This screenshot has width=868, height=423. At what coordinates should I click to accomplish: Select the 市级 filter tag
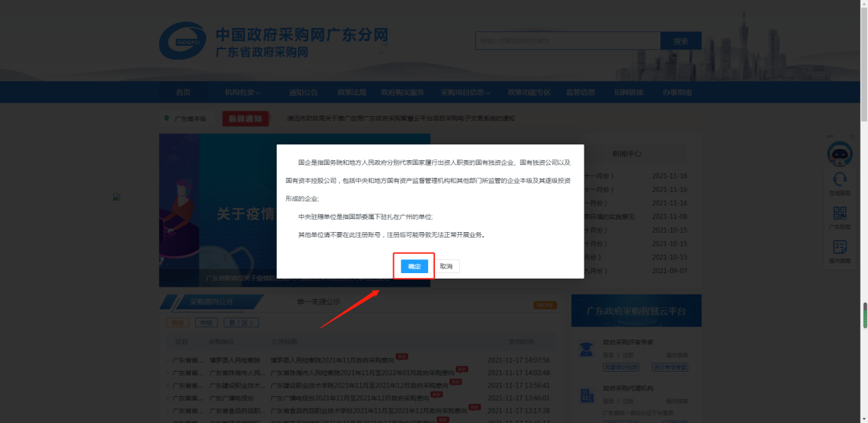pos(206,322)
